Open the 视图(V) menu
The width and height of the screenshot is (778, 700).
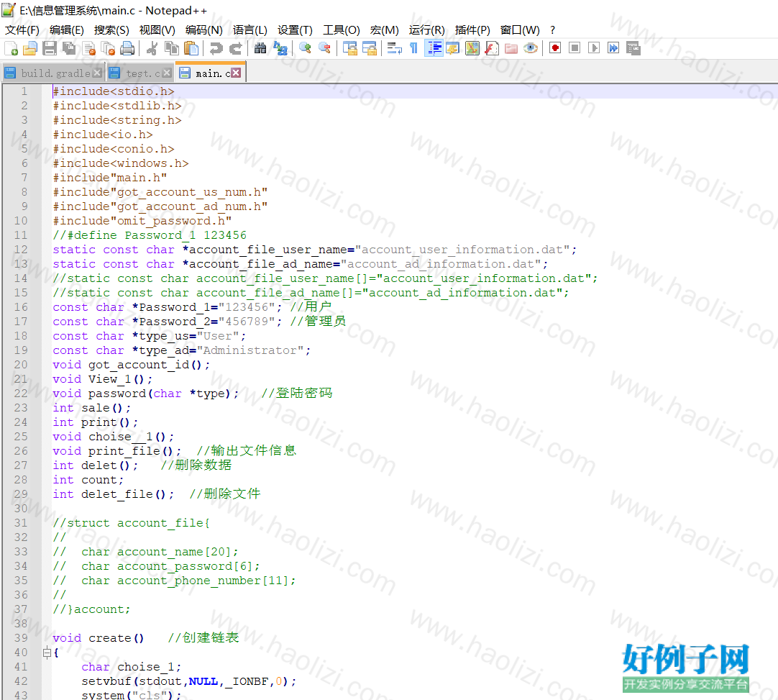click(157, 29)
